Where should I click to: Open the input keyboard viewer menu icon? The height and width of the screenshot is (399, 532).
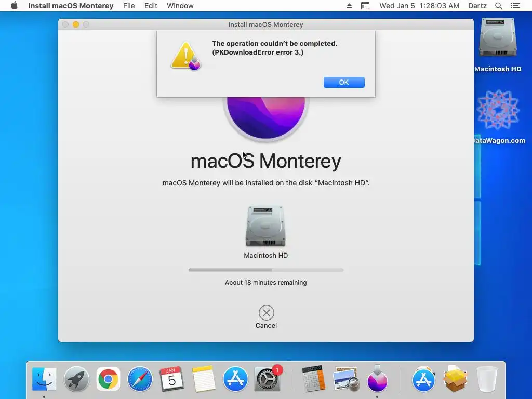(x=365, y=6)
